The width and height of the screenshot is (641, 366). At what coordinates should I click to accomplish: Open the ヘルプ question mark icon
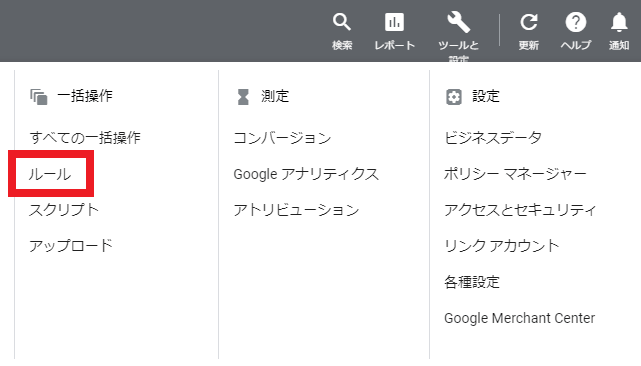[x=576, y=22]
